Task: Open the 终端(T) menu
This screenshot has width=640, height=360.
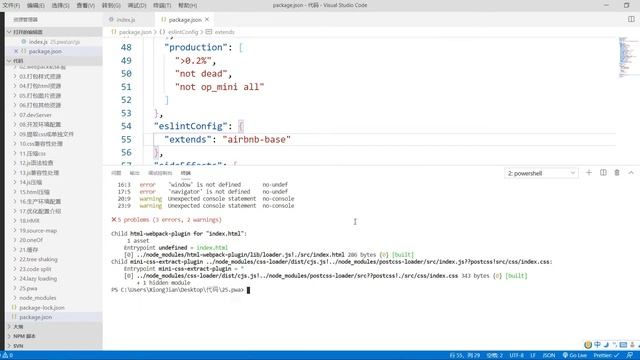Action: pos(162,5)
